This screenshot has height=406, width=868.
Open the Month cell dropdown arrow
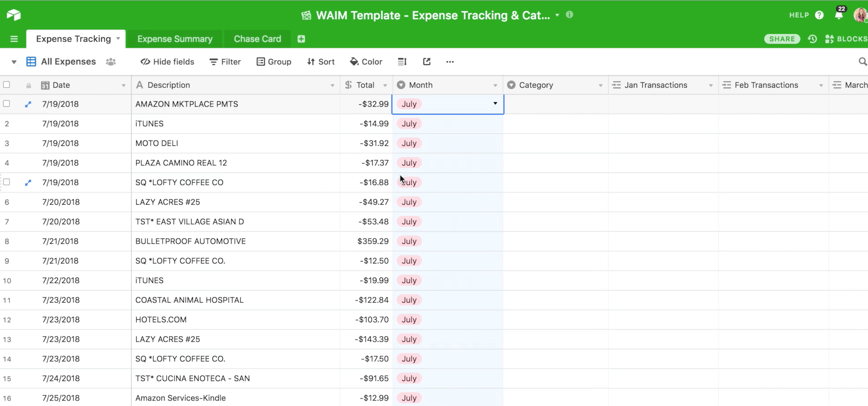click(x=495, y=104)
